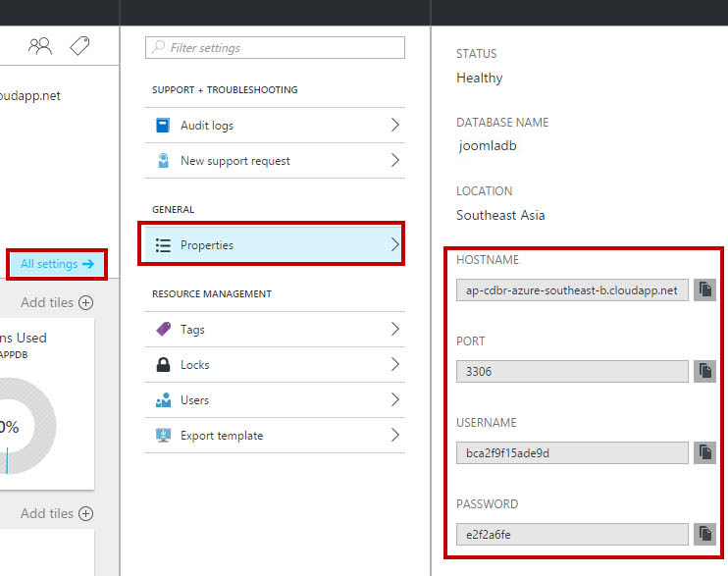Click the users icon in top bar
Image resolution: width=728 pixels, height=576 pixels.
click(40, 46)
